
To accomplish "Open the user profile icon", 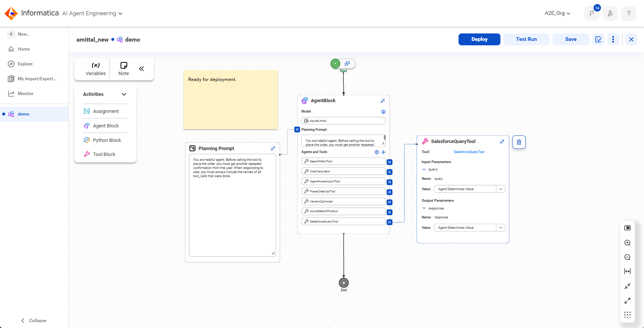I will coord(610,13).
